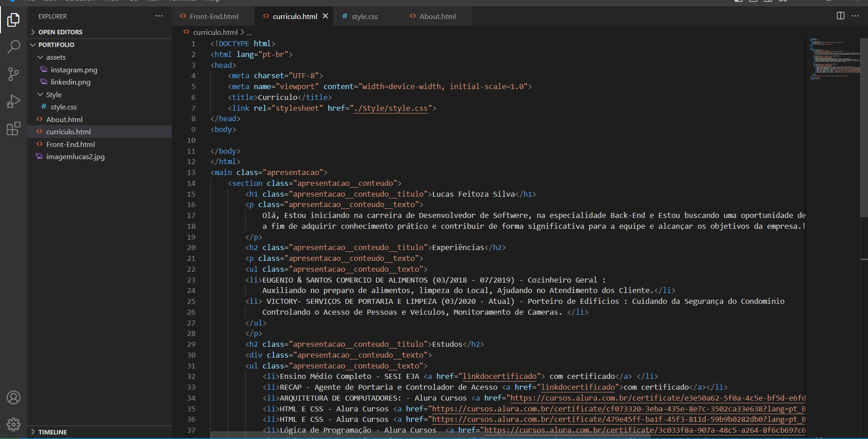Switch to the About.html tab
The height and width of the screenshot is (439, 868).
(437, 16)
